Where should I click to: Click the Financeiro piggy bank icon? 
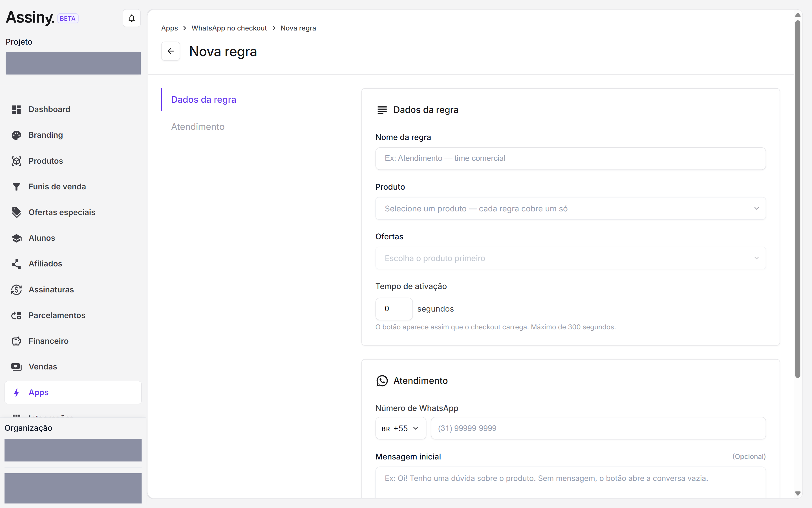pyautogui.click(x=16, y=341)
